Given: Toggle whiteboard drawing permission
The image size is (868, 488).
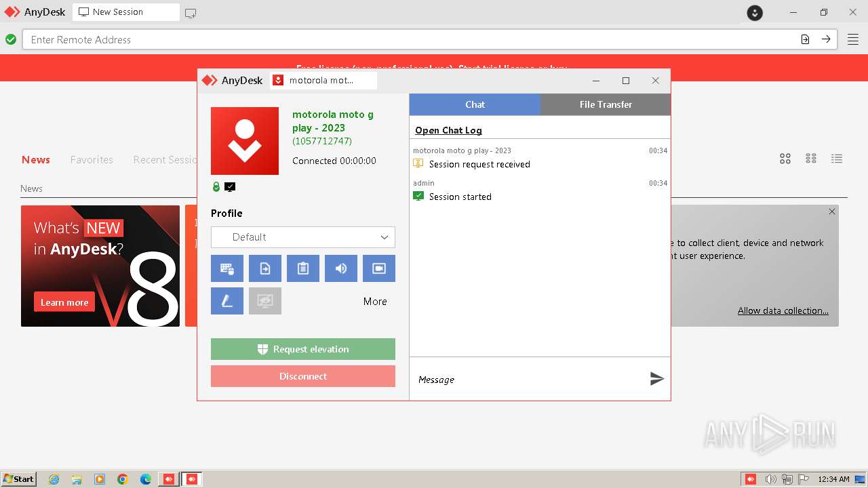Looking at the screenshot, I should (x=227, y=301).
